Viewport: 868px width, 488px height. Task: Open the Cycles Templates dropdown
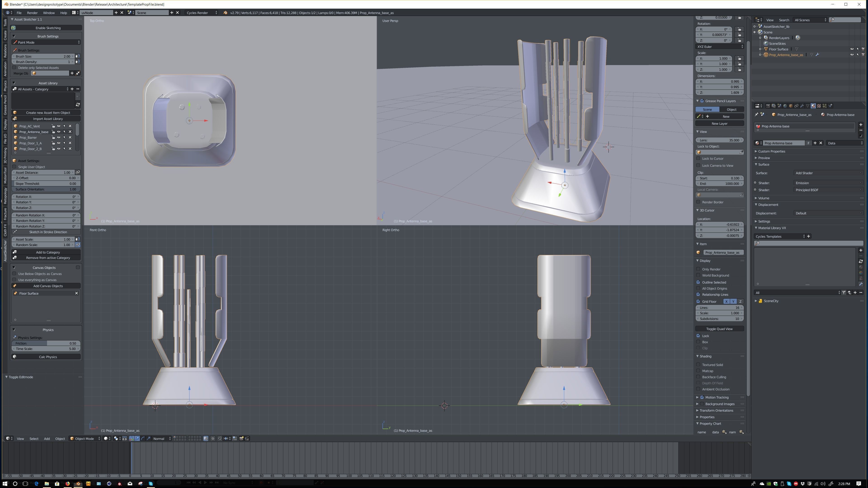pos(780,236)
